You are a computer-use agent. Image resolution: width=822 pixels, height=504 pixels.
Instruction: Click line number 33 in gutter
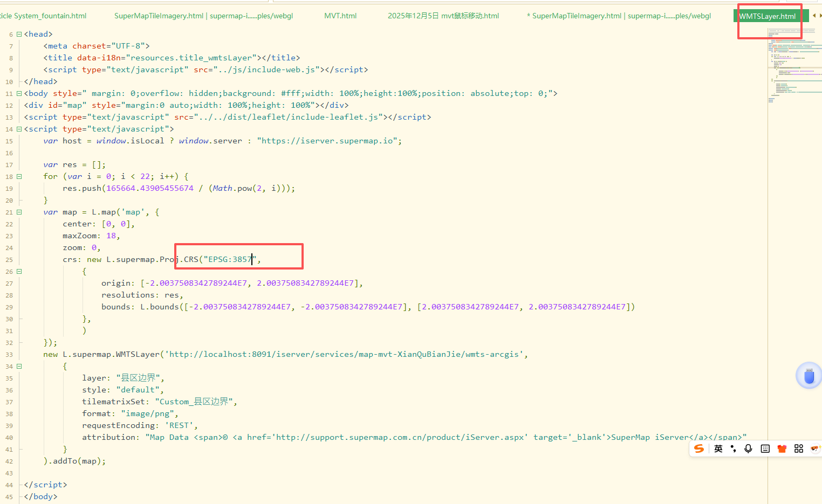[9, 355]
